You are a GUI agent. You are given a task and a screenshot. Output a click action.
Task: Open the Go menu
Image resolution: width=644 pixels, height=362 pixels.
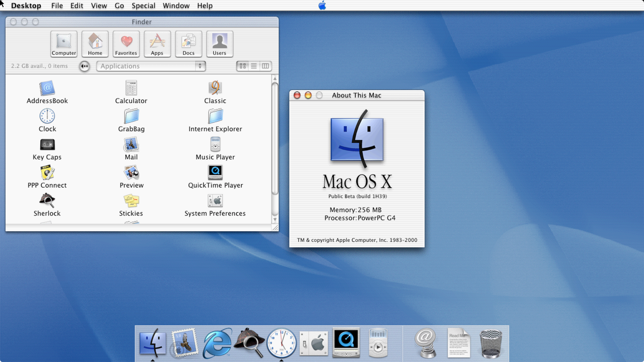tap(119, 5)
